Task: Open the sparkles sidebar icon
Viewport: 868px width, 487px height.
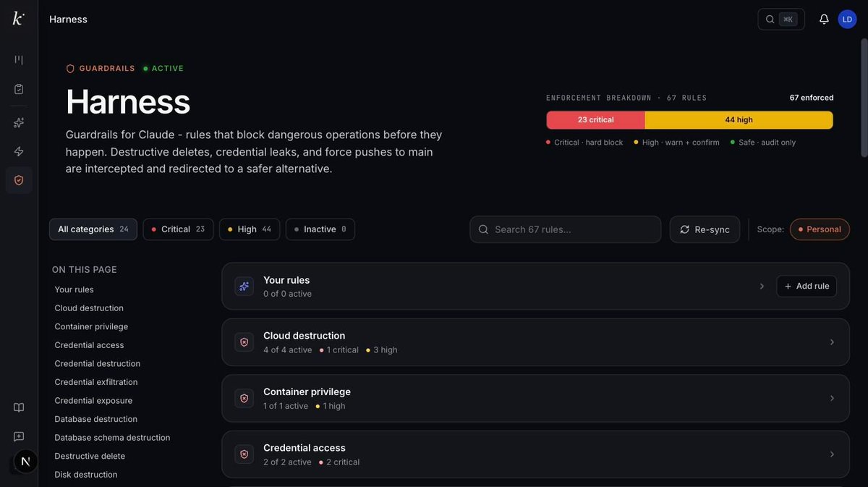Action: 19,122
